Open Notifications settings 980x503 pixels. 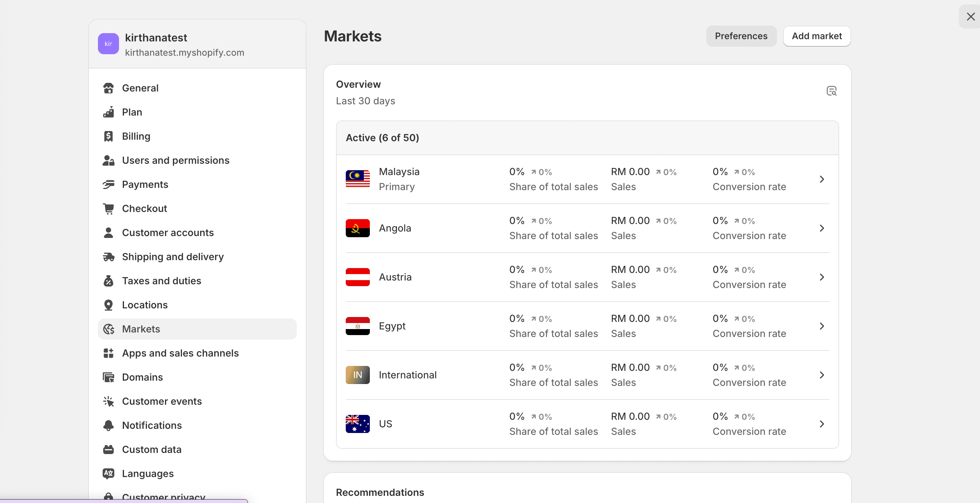coord(197,425)
